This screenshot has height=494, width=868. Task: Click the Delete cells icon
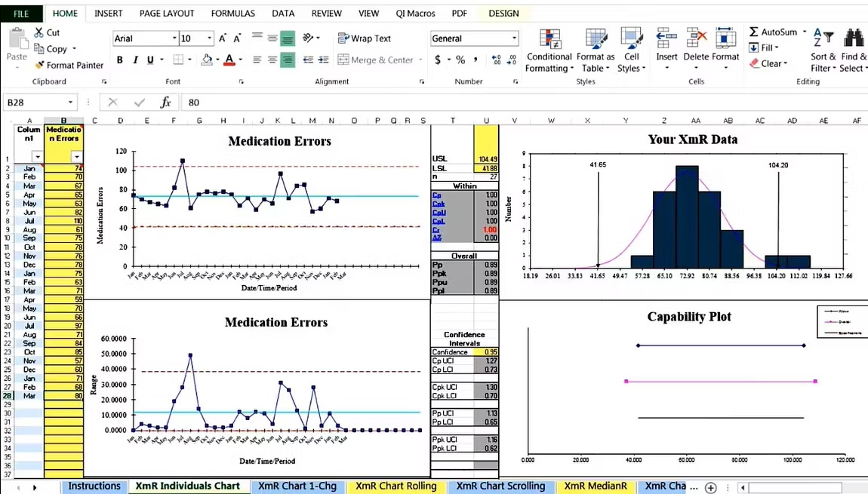(697, 39)
